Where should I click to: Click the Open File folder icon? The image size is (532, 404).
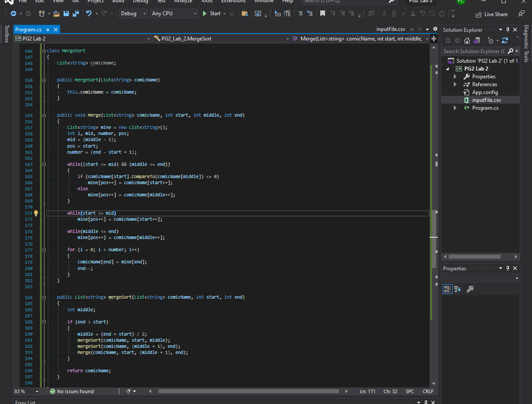[56, 14]
